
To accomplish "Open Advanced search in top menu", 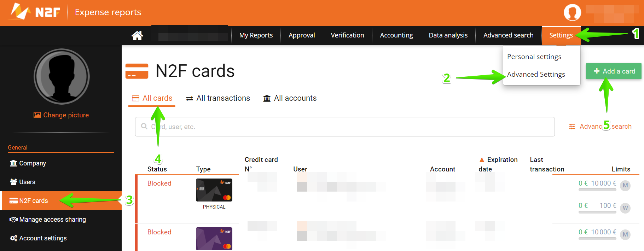I will [508, 35].
